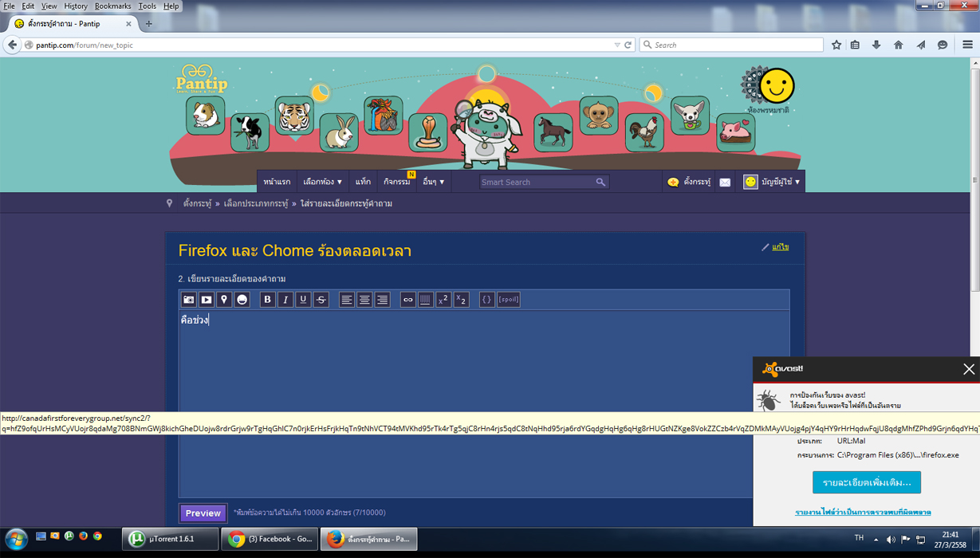The image size is (980, 558).
Task: Click แก้ไข link to edit title
Action: [780, 247]
